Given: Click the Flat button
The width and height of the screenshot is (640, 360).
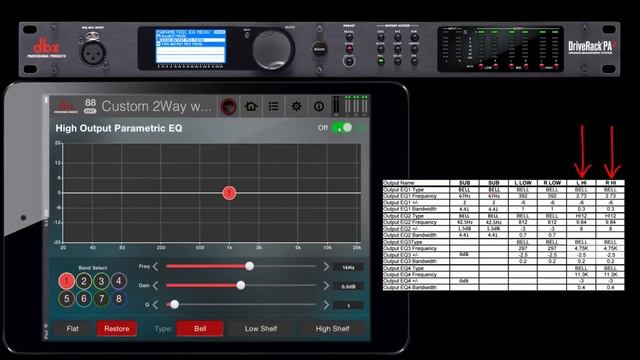Looking at the screenshot, I should click(x=73, y=329).
